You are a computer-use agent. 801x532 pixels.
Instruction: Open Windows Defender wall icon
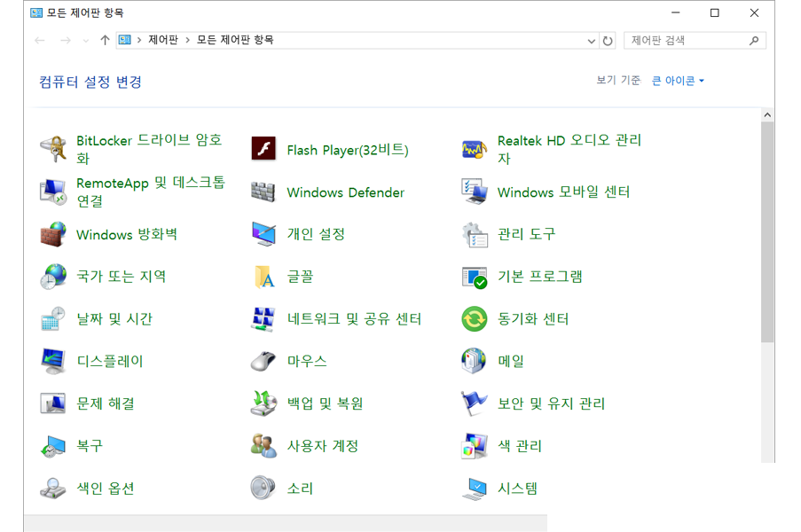point(263,192)
